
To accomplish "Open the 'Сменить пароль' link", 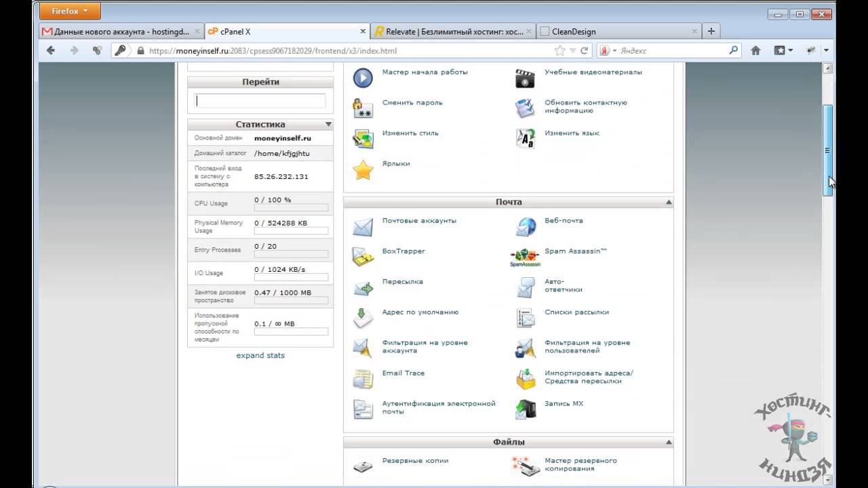I will [x=412, y=102].
